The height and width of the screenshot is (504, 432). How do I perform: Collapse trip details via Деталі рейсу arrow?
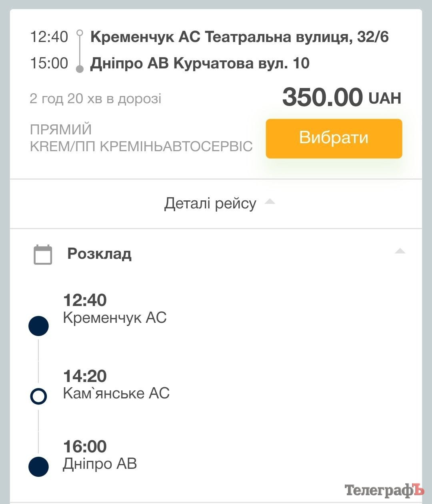[x=270, y=201]
